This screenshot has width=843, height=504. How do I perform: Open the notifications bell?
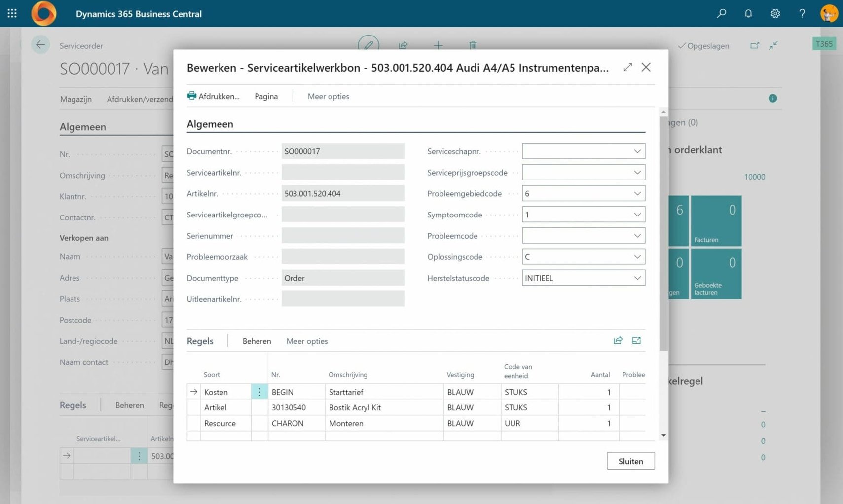coord(748,13)
